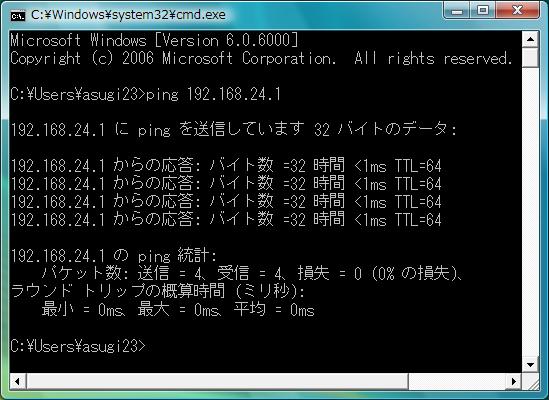Click the vertical scrollbar down arrow

pos(530,365)
